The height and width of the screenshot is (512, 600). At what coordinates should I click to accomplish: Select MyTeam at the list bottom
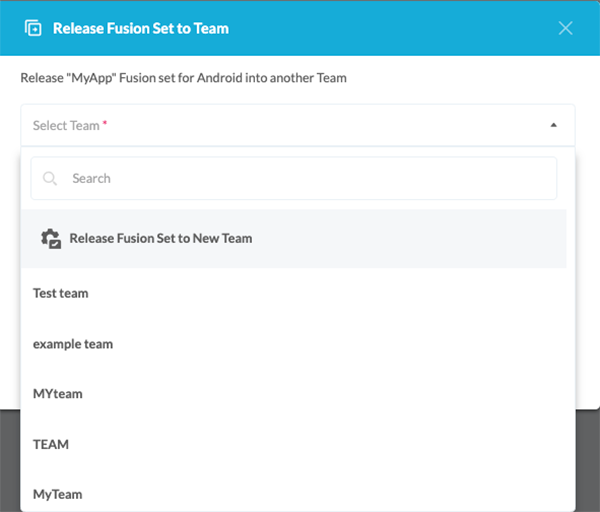(x=58, y=493)
